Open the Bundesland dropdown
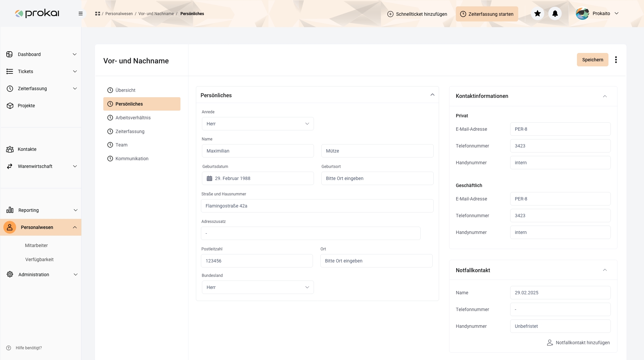 pyautogui.click(x=258, y=287)
